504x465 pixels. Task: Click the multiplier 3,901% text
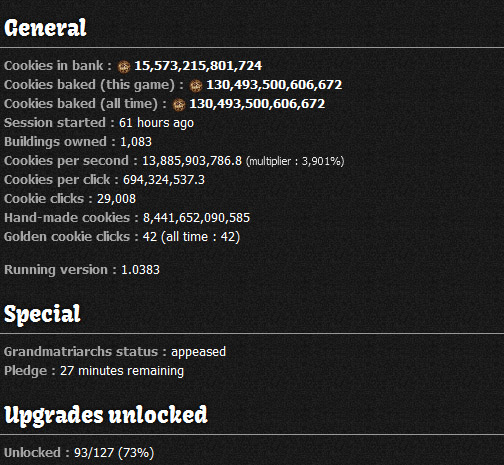[x=295, y=161]
